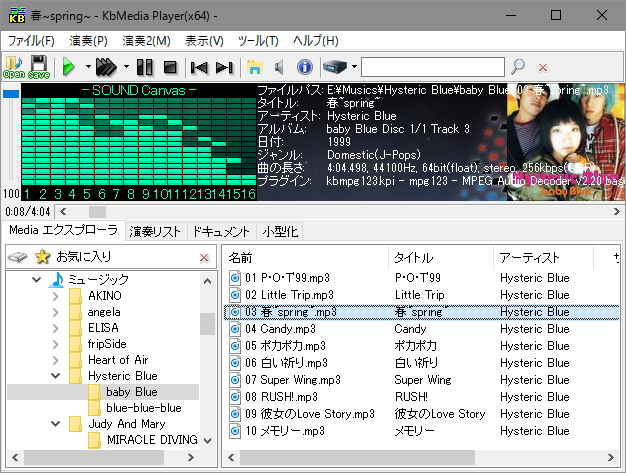Click the red X in favorites bar
This screenshot has width=626, height=473.
pos(204,258)
